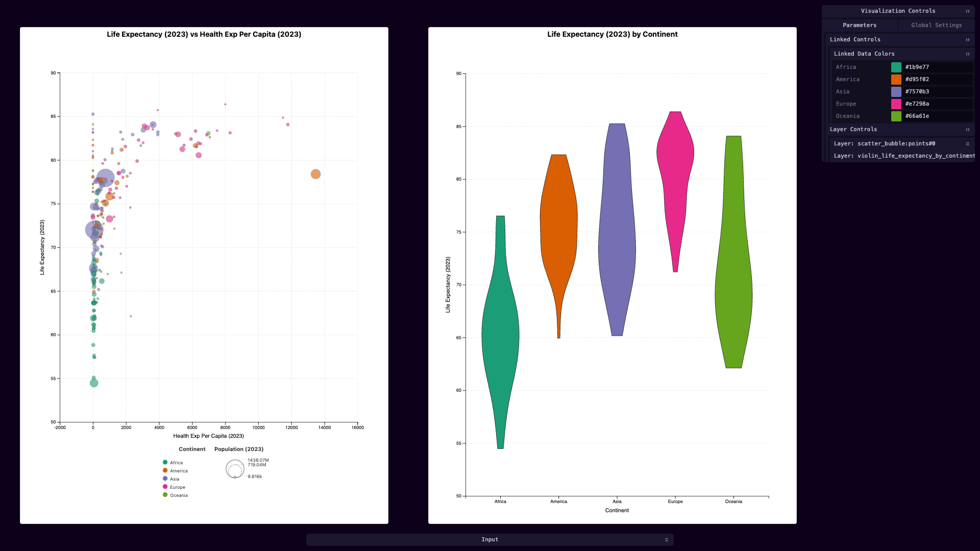
Task: Open the Europe color swatch picker
Action: (x=896, y=104)
